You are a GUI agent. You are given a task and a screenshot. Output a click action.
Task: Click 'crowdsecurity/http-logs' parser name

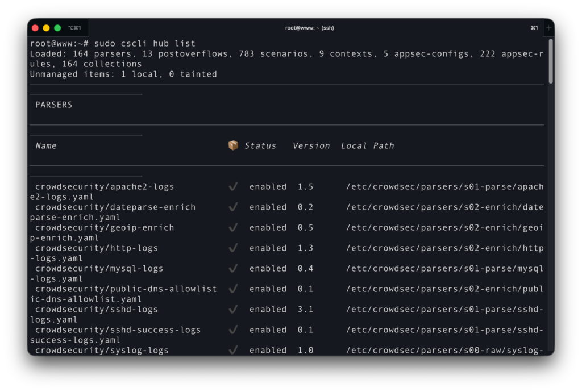click(97, 248)
